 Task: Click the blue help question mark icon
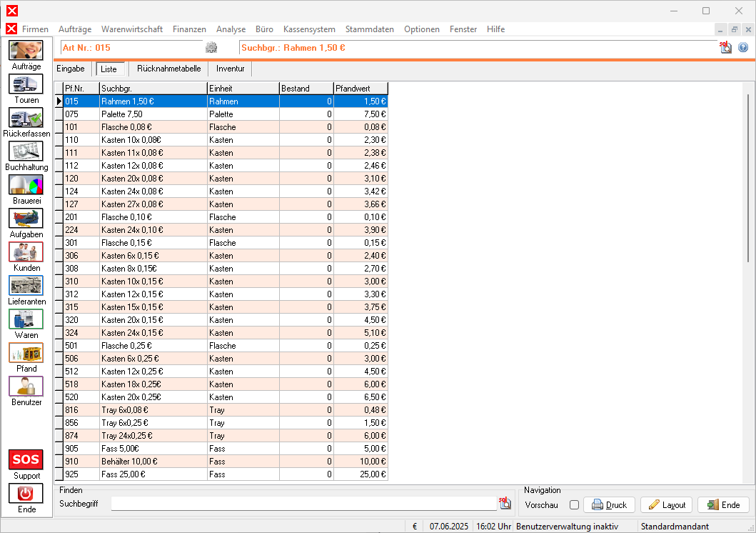coord(743,48)
